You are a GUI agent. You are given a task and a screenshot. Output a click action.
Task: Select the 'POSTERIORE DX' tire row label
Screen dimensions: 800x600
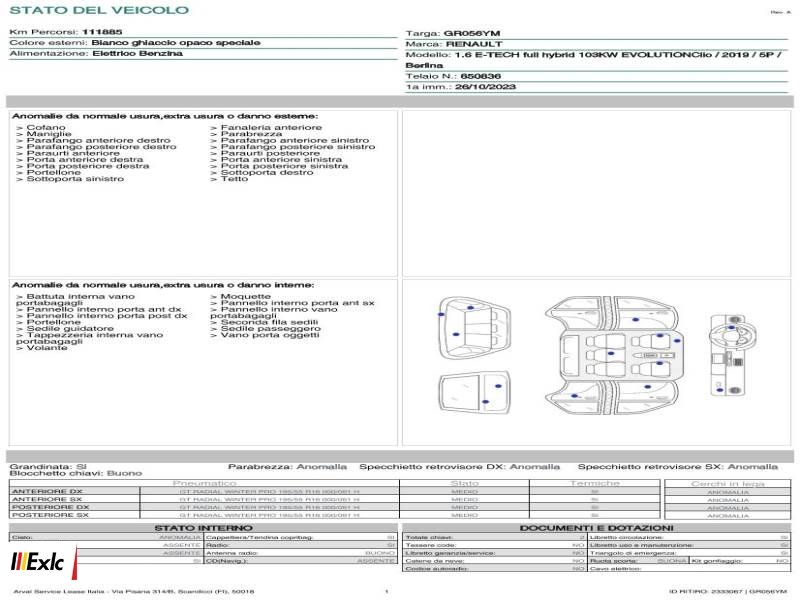pos(51,508)
